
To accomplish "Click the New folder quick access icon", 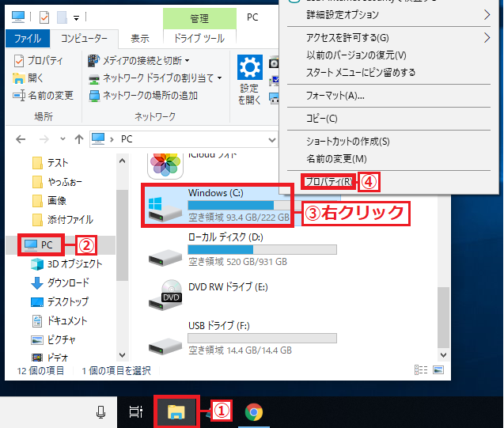I will [x=62, y=17].
